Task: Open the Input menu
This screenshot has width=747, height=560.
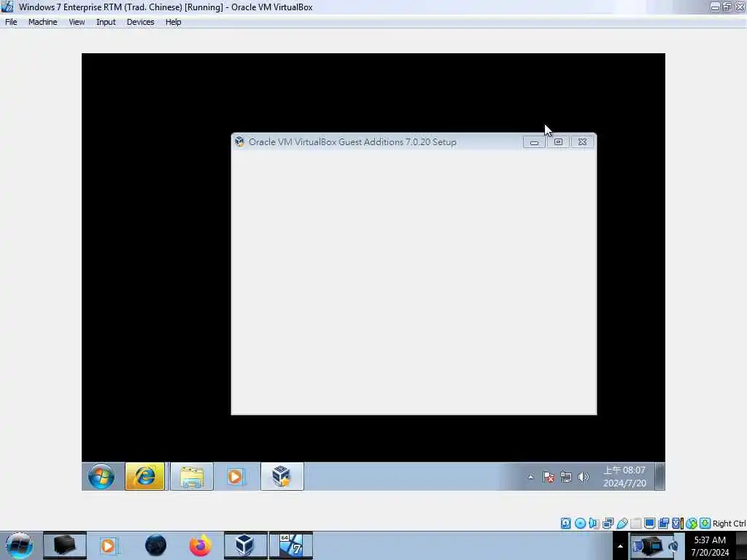Action: coord(106,22)
